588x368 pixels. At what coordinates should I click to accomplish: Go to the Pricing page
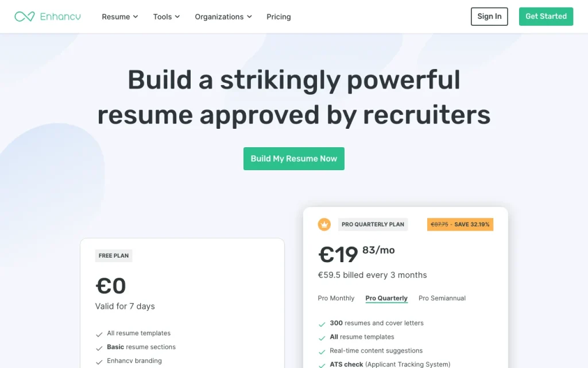click(278, 17)
